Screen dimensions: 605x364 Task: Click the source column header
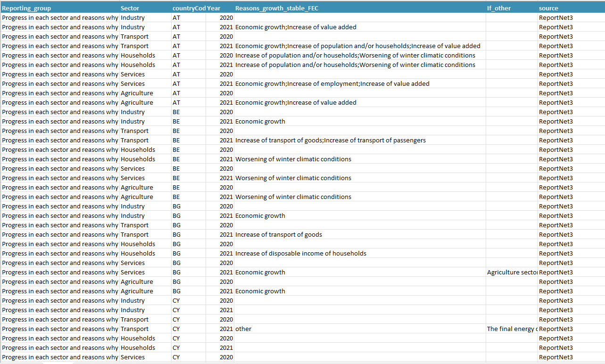[571, 8]
